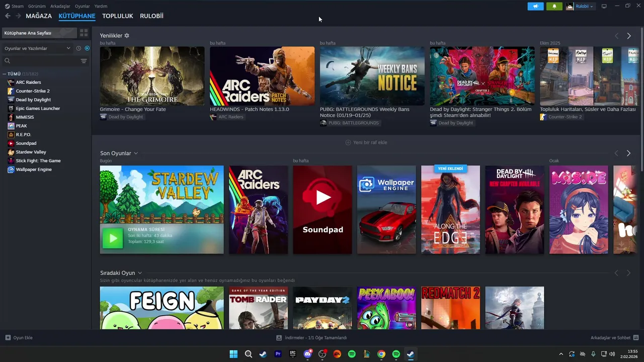Open the Arkadaşlar menu

click(x=60, y=7)
